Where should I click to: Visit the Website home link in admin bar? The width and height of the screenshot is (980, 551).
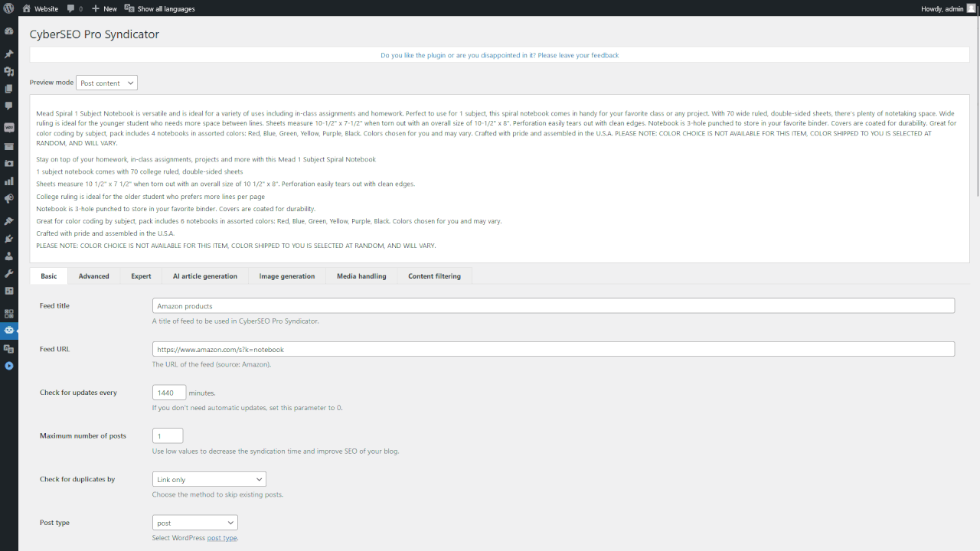pyautogui.click(x=41, y=8)
